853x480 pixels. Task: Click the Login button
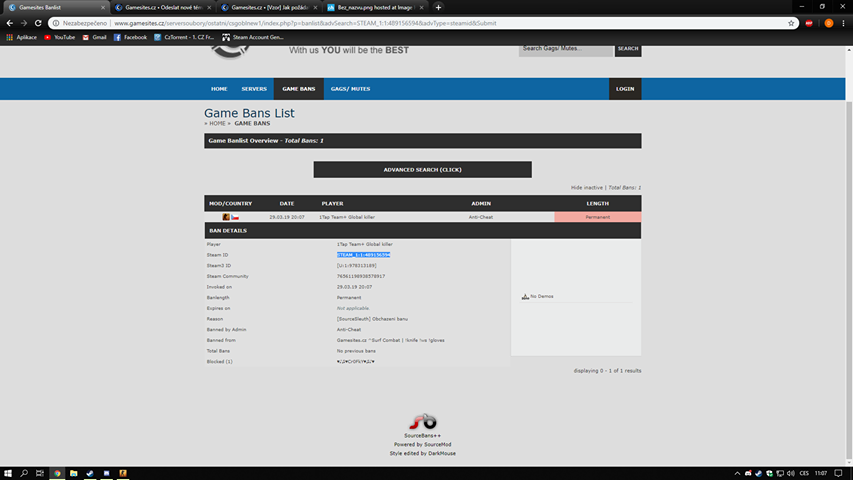click(x=625, y=89)
